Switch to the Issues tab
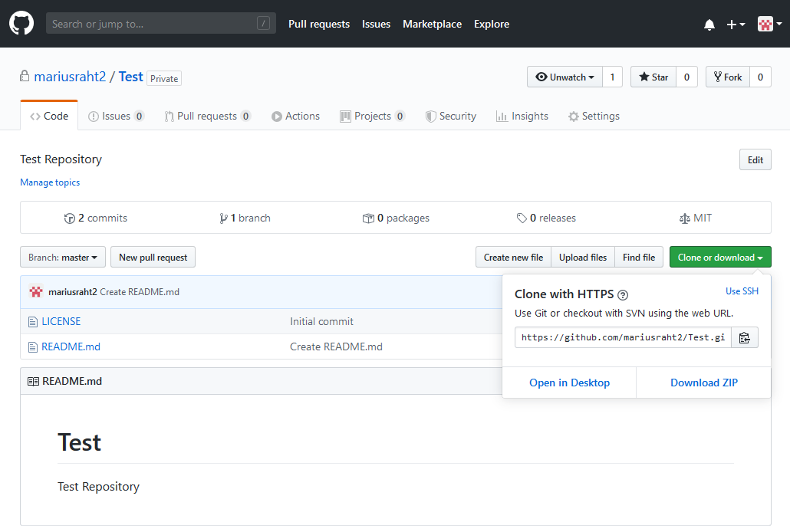 point(116,116)
